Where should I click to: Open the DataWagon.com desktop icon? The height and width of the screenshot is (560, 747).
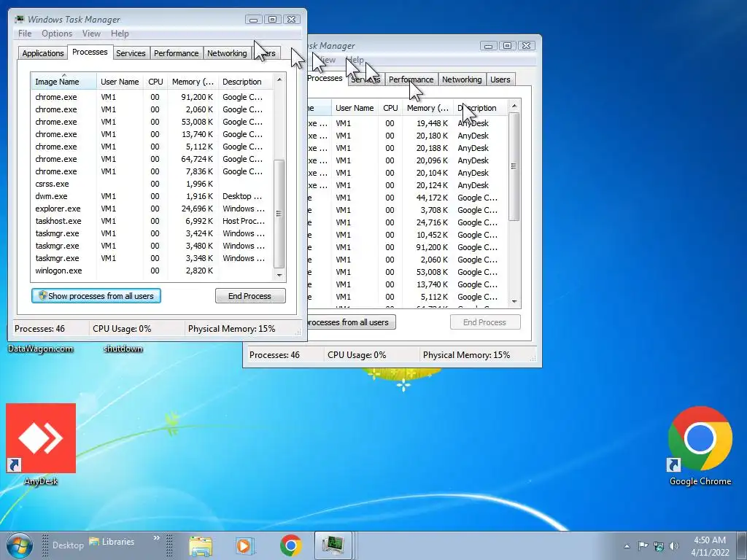(41, 349)
